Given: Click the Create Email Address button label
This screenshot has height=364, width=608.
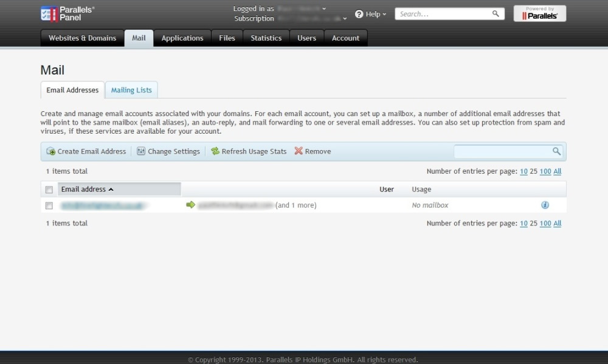Looking at the screenshot, I should pos(92,151).
